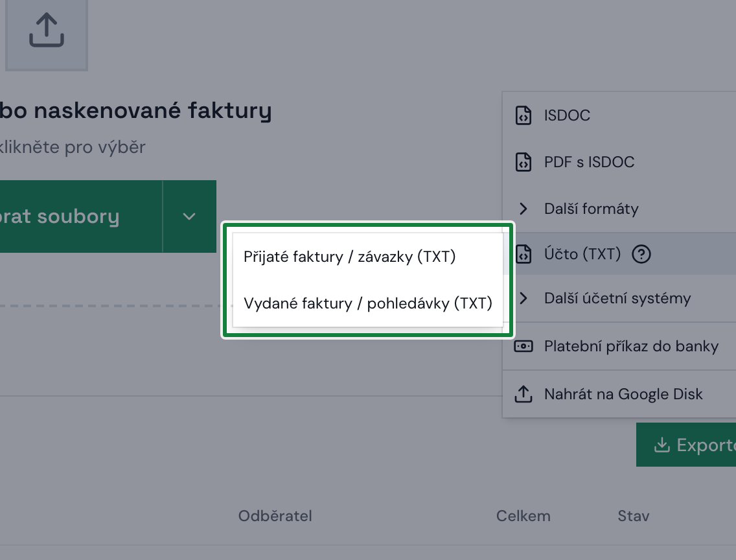The width and height of the screenshot is (736, 560).
Task: Click the banknote icon for bank payment
Action: pyautogui.click(x=523, y=346)
